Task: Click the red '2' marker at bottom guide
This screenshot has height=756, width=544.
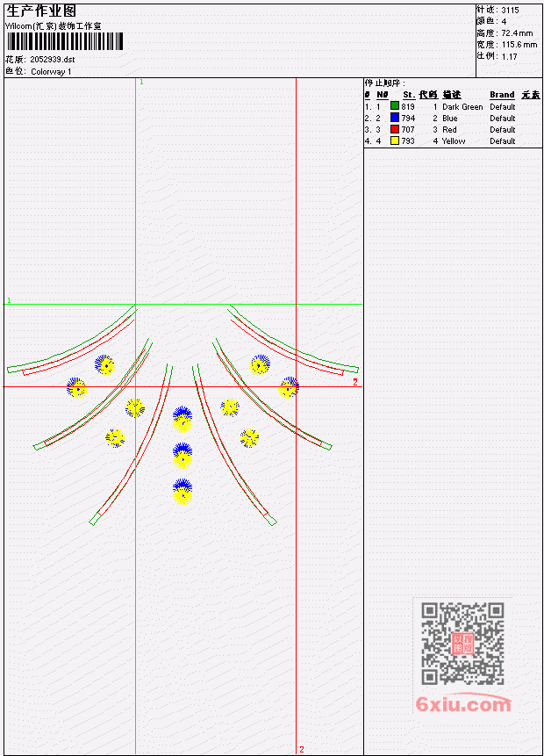Action: tap(302, 749)
